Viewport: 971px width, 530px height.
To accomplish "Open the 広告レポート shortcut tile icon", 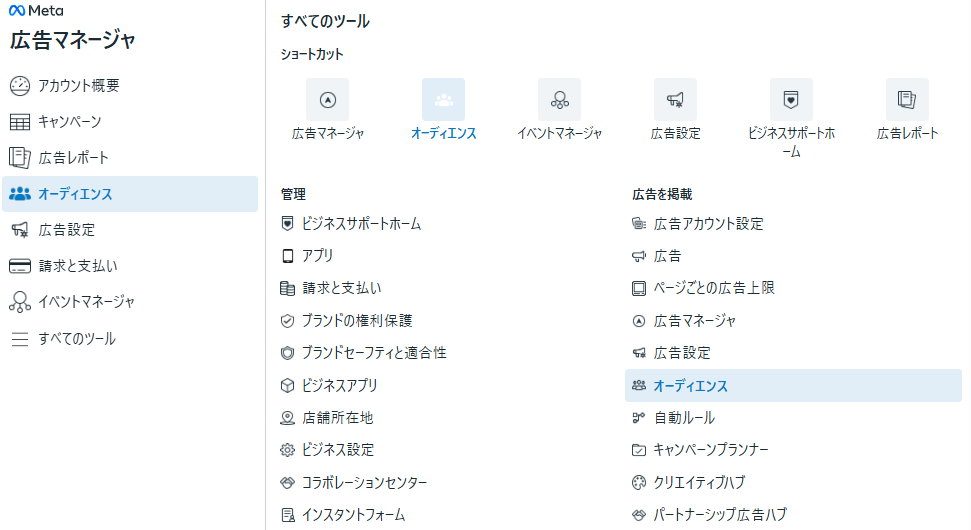I will (907, 100).
